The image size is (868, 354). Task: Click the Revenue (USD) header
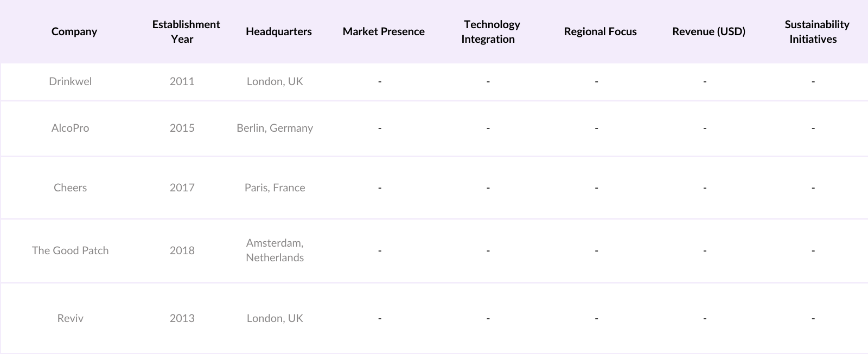tap(709, 31)
